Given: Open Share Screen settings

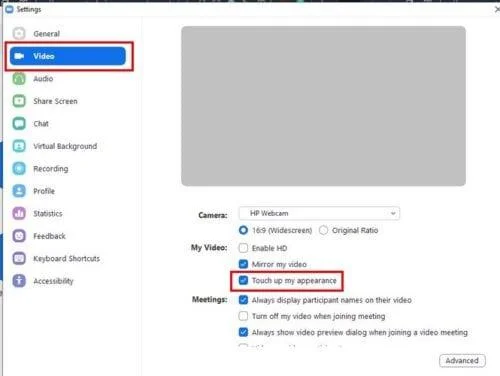Looking at the screenshot, I should click(55, 101).
